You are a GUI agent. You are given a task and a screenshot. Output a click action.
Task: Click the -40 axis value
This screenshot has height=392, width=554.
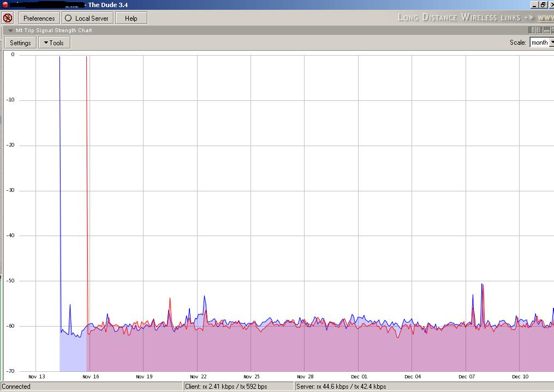[x=10, y=236]
